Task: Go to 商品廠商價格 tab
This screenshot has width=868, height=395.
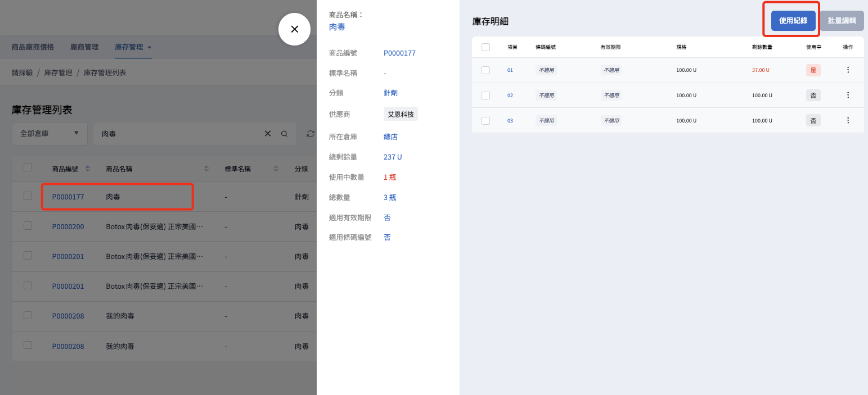Action: [33, 47]
